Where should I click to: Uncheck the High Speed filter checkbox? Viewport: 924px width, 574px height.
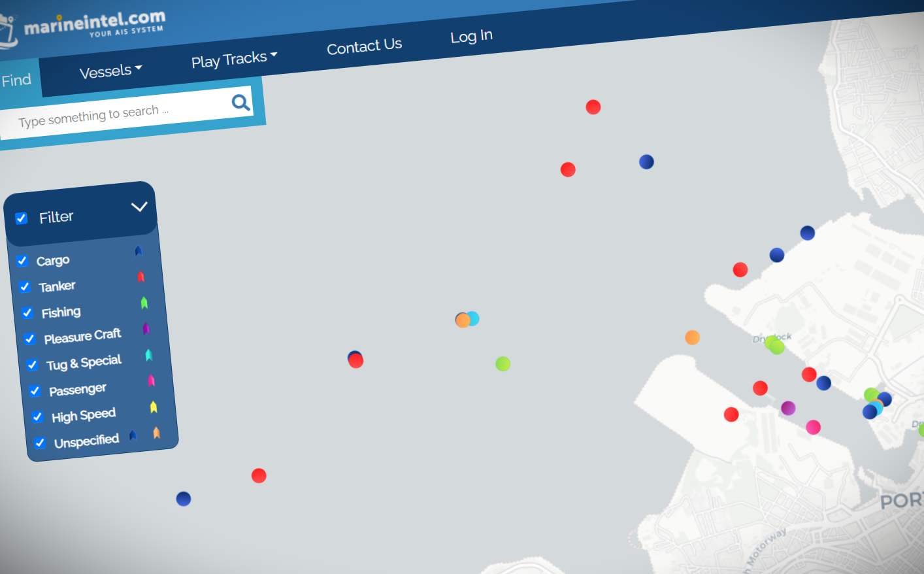coord(37,417)
